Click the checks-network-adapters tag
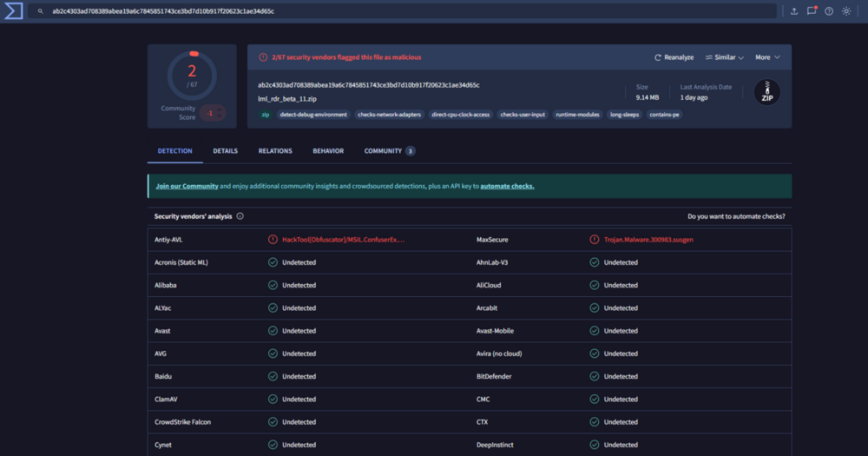868x456 pixels. (389, 115)
